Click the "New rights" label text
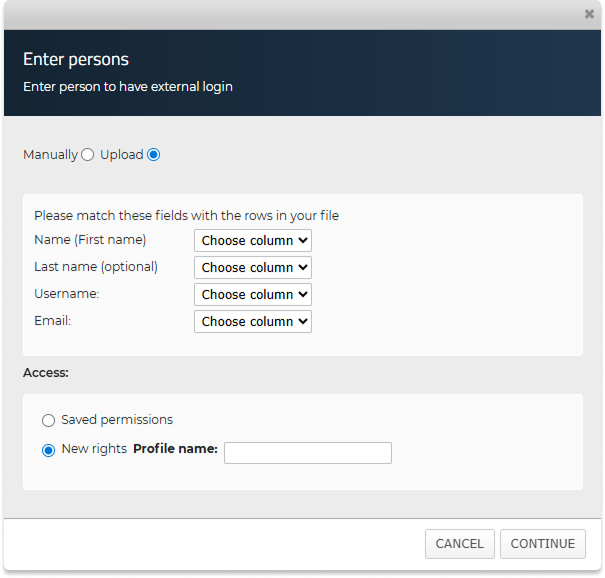605x578 pixels. click(x=94, y=449)
